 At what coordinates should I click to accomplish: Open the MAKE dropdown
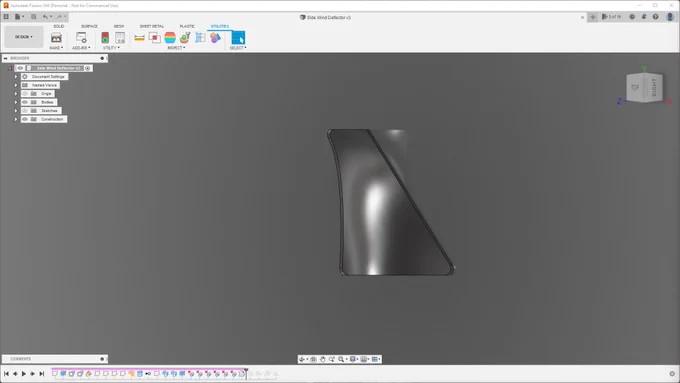click(x=56, y=48)
